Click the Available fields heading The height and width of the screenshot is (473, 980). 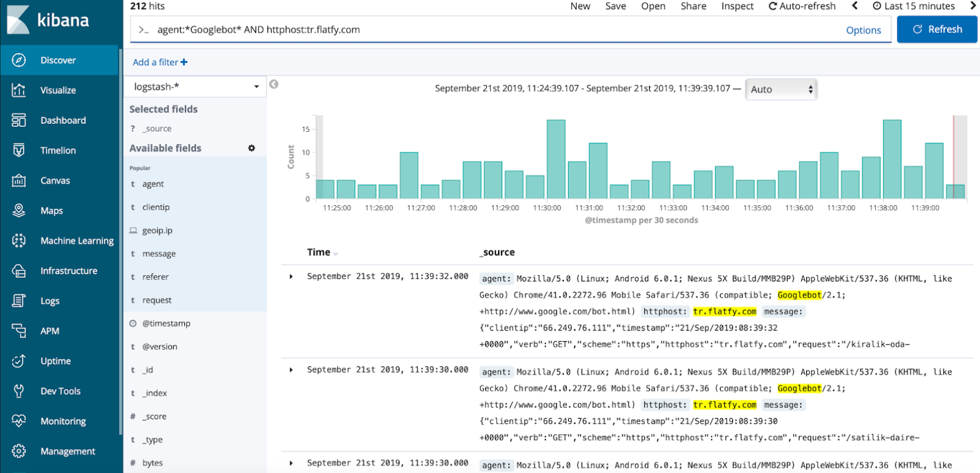click(x=165, y=148)
